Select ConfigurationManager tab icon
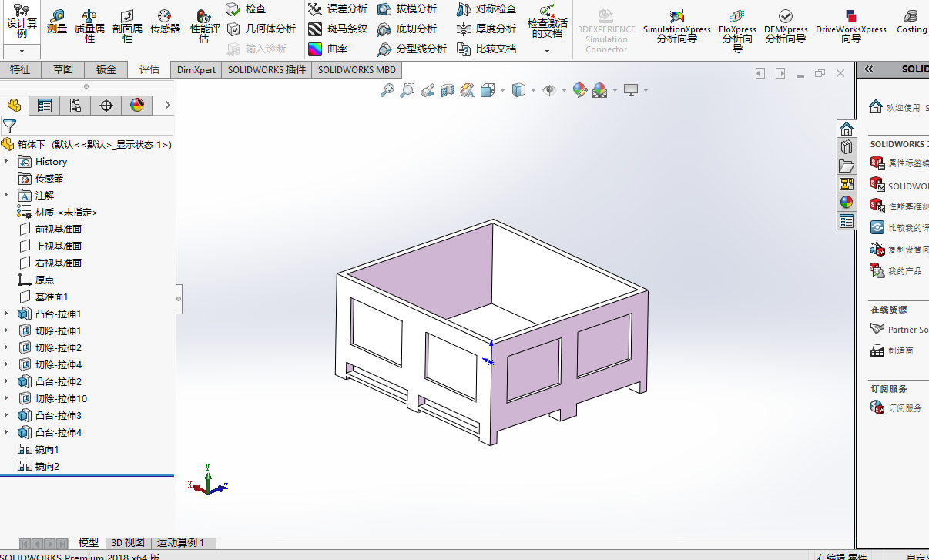Image resolution: width=929 pixels, height=560 pixels. click(x=75, y=106)
